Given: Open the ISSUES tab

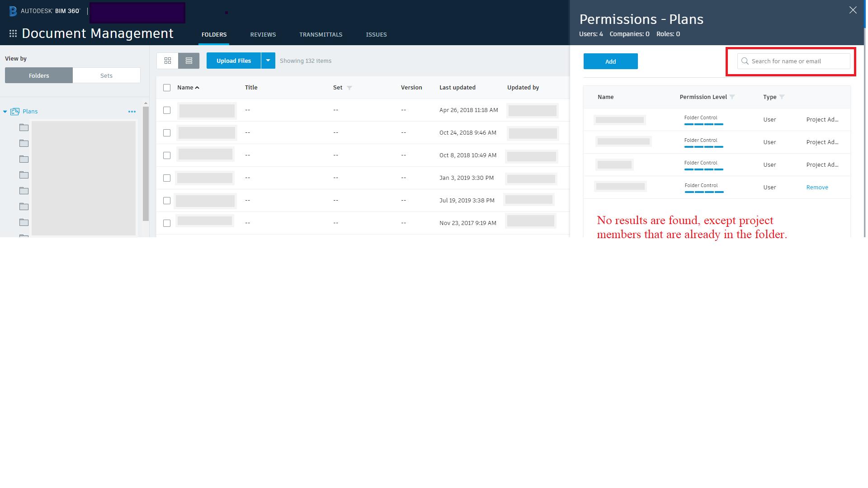Looking at the screenshot, I should (376, 35).
